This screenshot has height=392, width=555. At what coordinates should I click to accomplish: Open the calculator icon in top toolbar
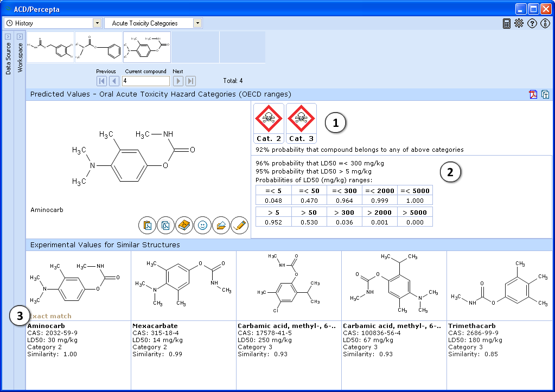tap(507, 23)
